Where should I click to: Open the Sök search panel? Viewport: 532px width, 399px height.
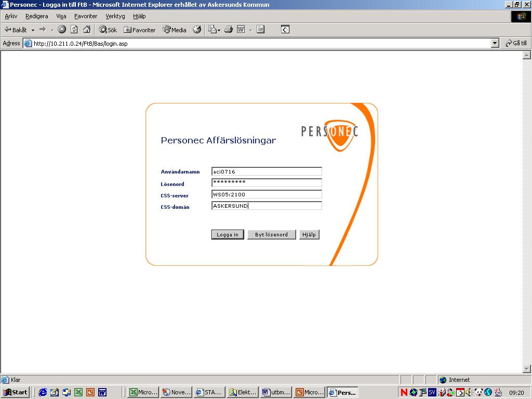(108, 30)
